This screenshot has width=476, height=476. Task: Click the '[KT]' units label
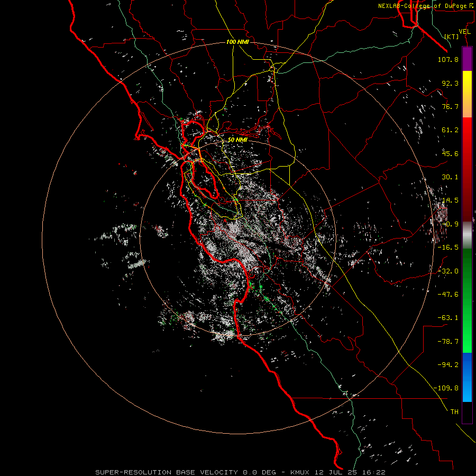(452, 36)
